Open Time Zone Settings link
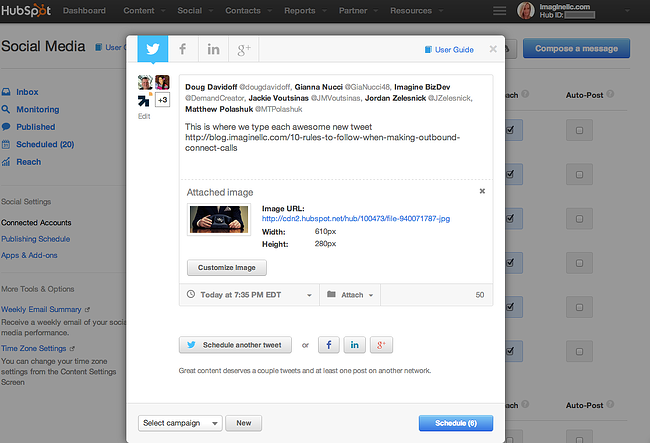The image size is (650, 443). pyautogui.click(x=34, y=349)
